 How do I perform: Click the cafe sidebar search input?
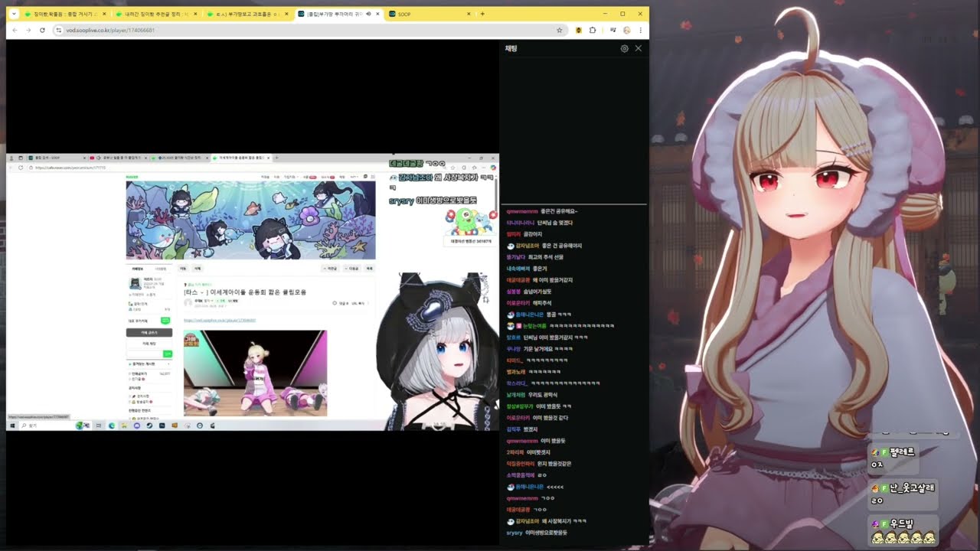[144, 354]
